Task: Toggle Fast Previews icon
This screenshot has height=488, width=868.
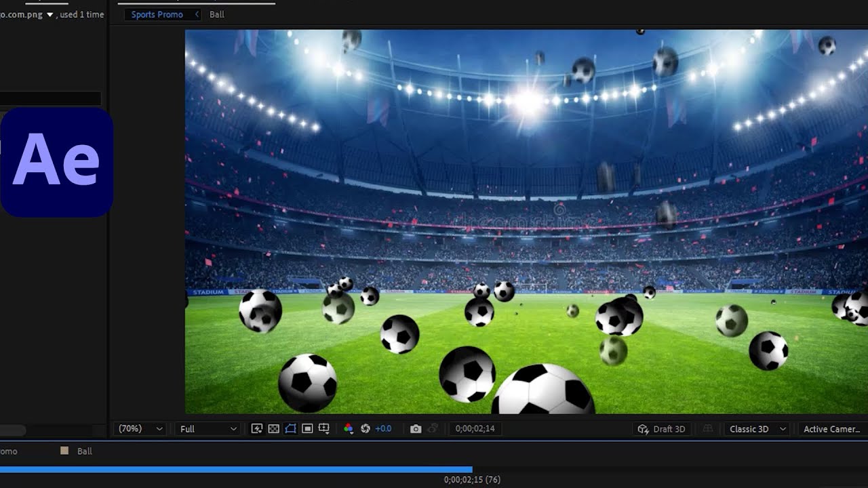Action: click(257, 429)
